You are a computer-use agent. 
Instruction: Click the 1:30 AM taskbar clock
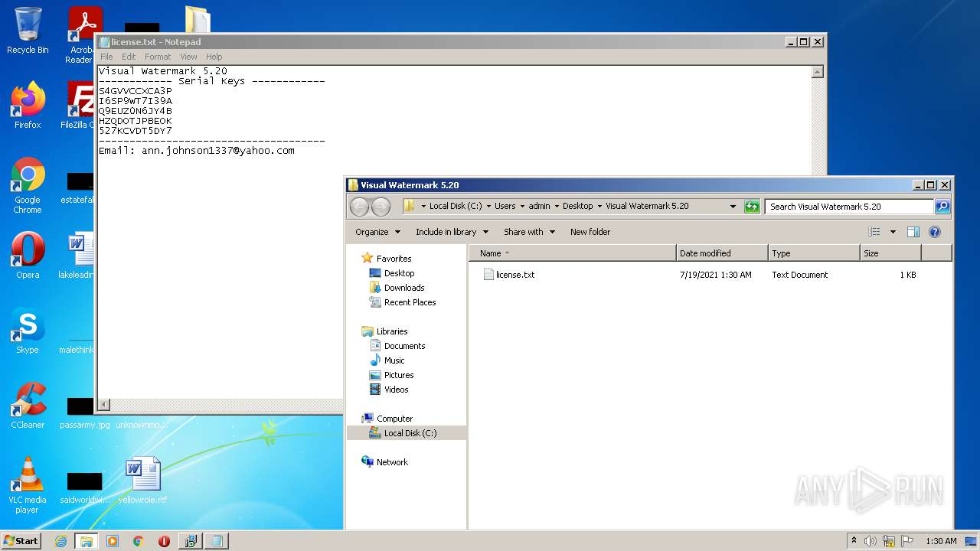941,541
